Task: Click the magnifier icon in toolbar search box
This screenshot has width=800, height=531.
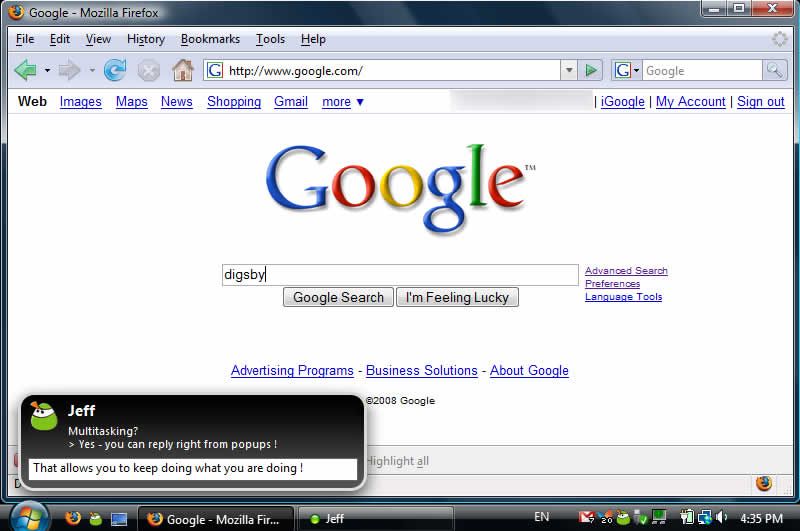Action: click(x=774, y=70)
